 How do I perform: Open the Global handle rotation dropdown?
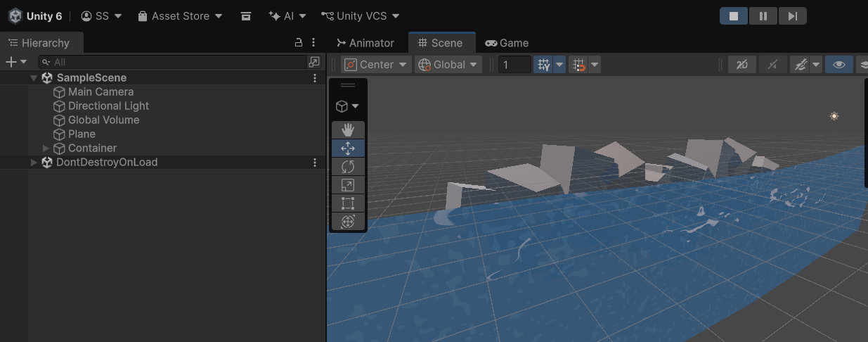pos(447,65)
